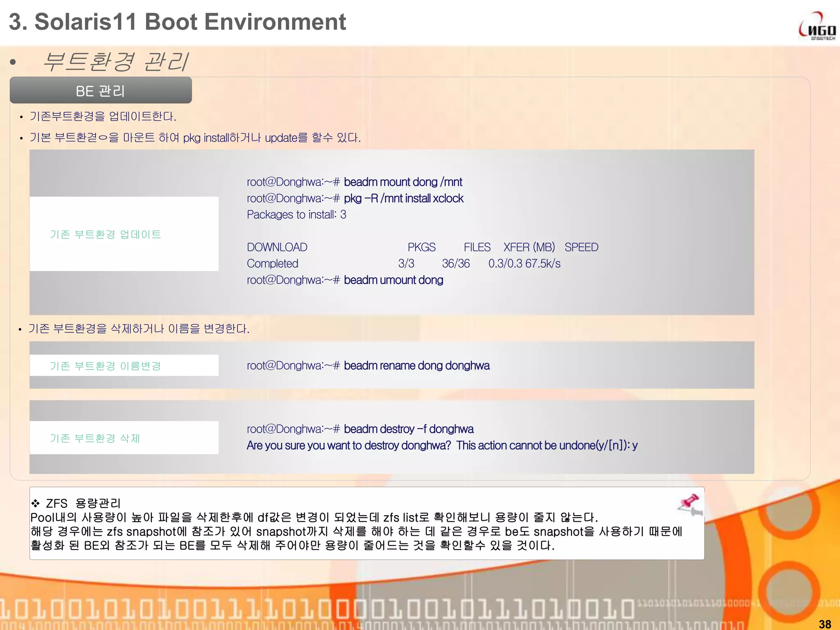Click the slide page number 38
The width and height of the screenshot is (840, 630).
[x=825, y=624]
